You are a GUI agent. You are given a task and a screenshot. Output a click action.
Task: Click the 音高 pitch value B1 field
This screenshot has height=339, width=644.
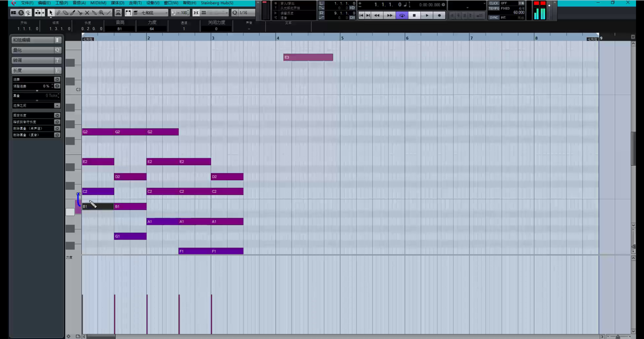(120, 29)
